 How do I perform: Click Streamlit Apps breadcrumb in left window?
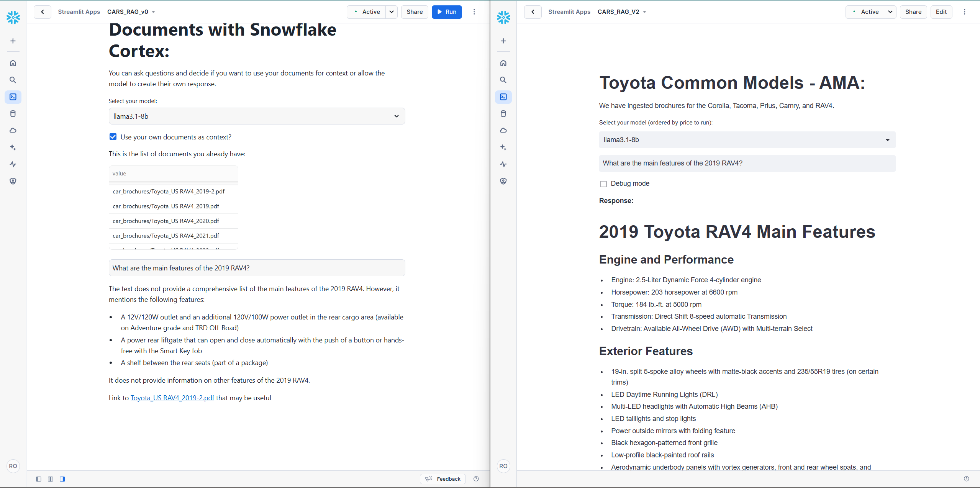79,12
